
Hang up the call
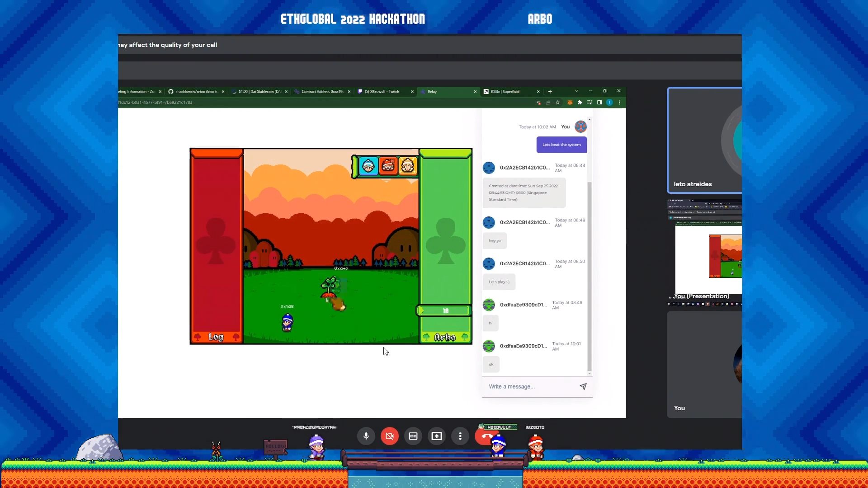pos(486,436)
